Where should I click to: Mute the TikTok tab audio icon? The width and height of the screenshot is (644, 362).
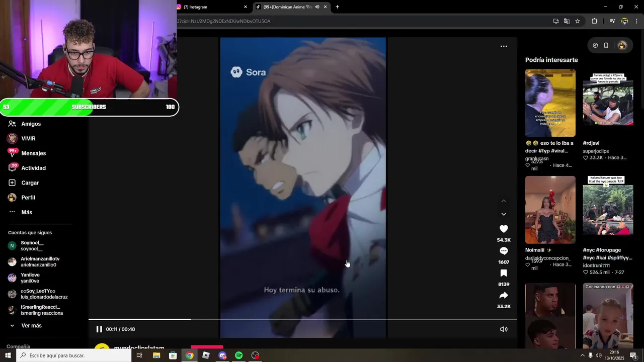pyautogui.click(x=317, y=7)
